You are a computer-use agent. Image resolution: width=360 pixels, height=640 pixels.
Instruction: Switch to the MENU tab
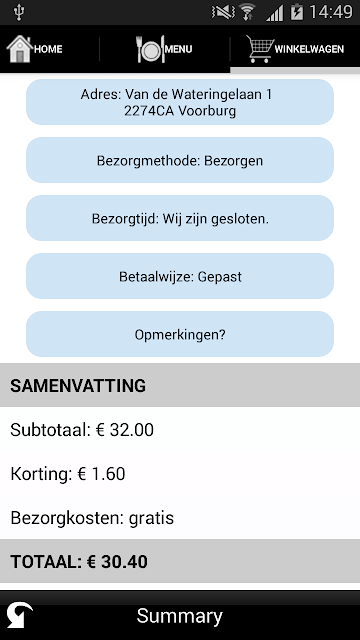[x=164, y=49]
